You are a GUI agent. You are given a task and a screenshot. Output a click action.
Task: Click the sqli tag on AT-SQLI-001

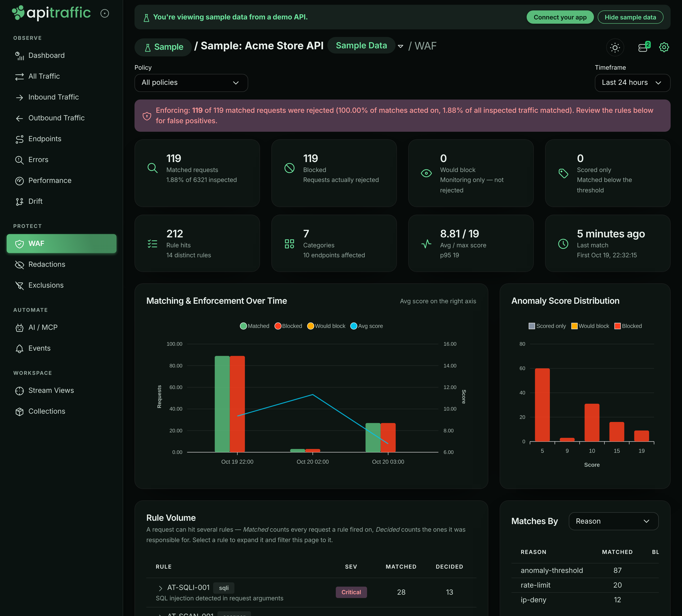coord(224,588)
